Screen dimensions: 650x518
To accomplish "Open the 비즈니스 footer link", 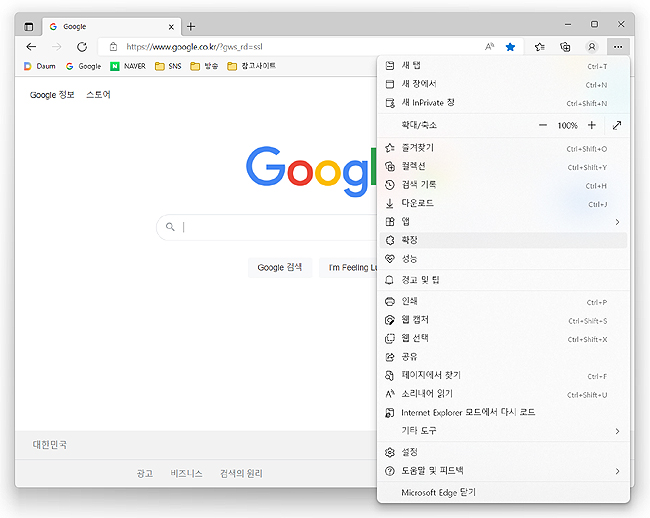I will click(x=187, y=473).
